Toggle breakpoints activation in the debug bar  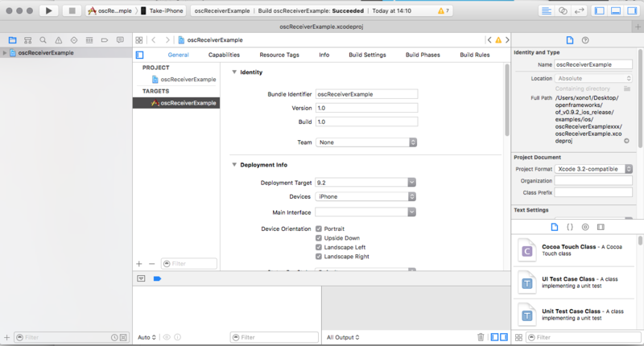(x=157, y=278)
